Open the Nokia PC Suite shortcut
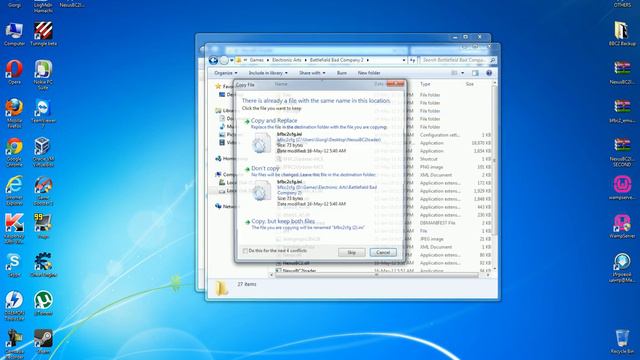Screen dimensions: 640x360 pyautogui.click(x=43, y=75)
